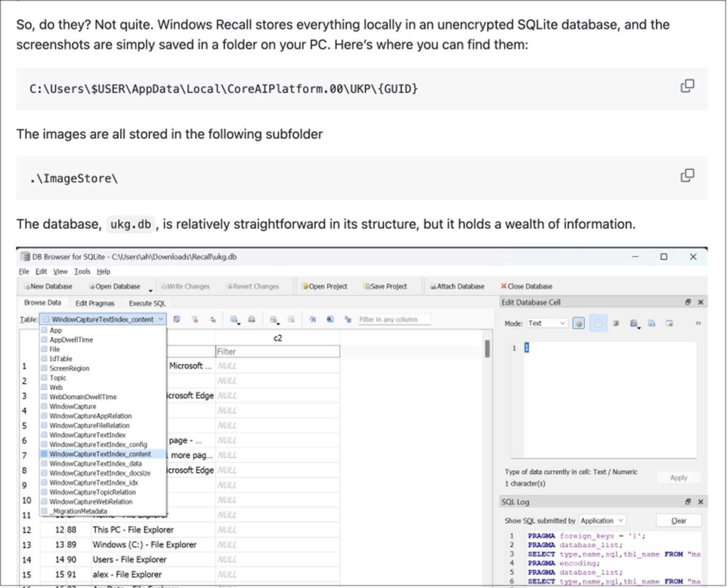Open the Tools menu
This screenshot has height=588, width=728.
pos(82,272)
